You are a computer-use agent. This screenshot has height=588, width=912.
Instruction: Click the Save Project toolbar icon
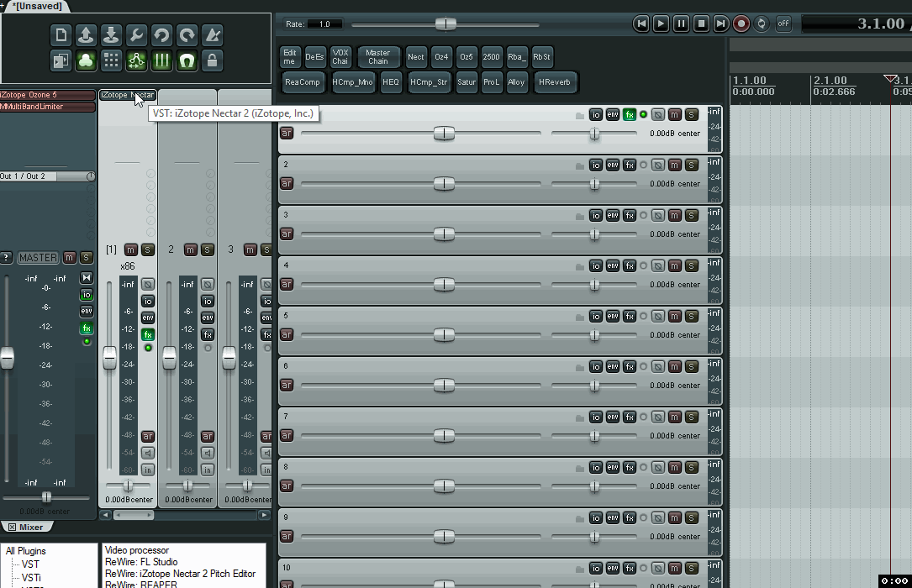(x=110, y=35)
